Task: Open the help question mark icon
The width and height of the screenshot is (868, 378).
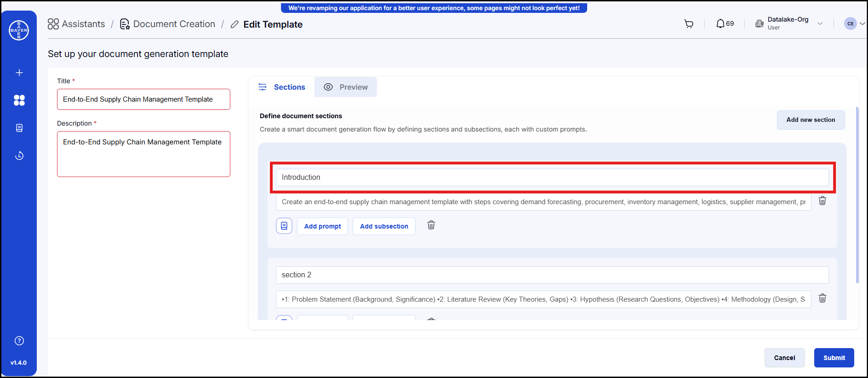Action: pos(19,341)
